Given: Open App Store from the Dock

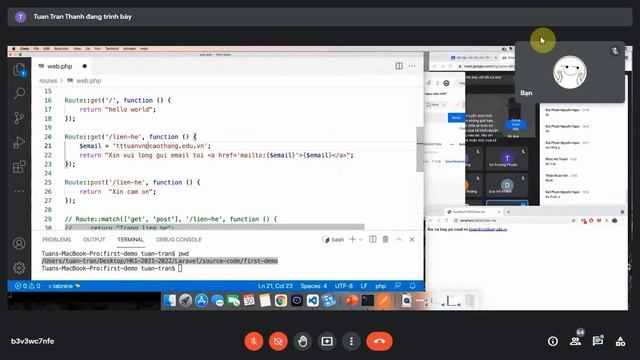Looking at the screenshot, I should (202, 301).
